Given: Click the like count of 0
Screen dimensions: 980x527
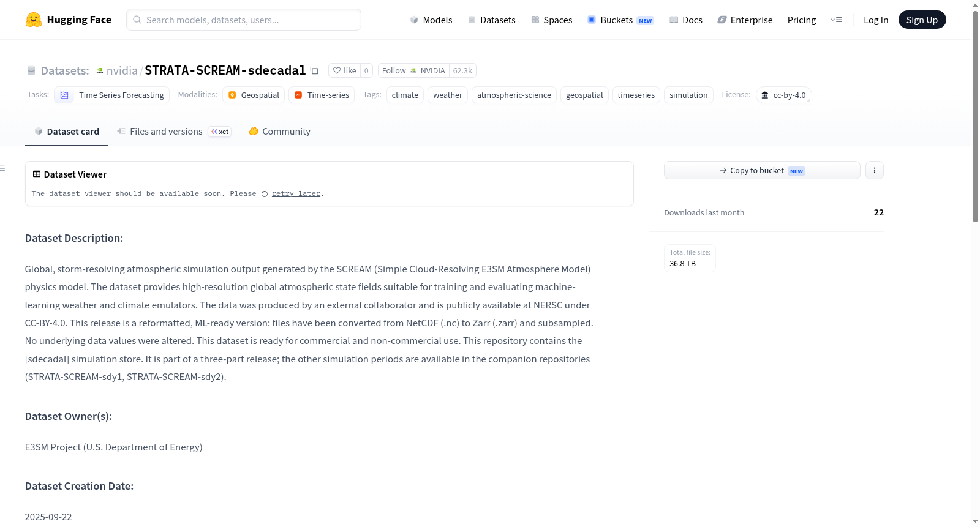Looking at the screenshot, I should pyautogui.click(x=366, y=70).
